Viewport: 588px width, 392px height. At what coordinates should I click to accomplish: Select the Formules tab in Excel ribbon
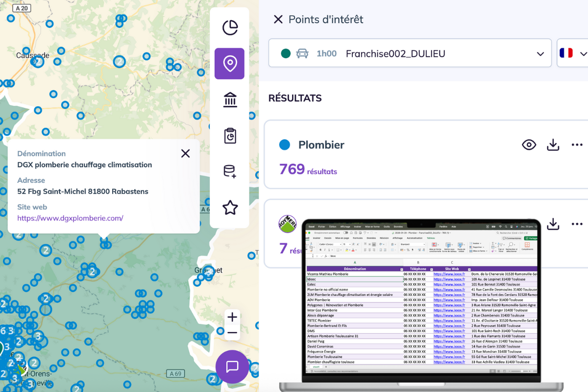coord(357,238)
